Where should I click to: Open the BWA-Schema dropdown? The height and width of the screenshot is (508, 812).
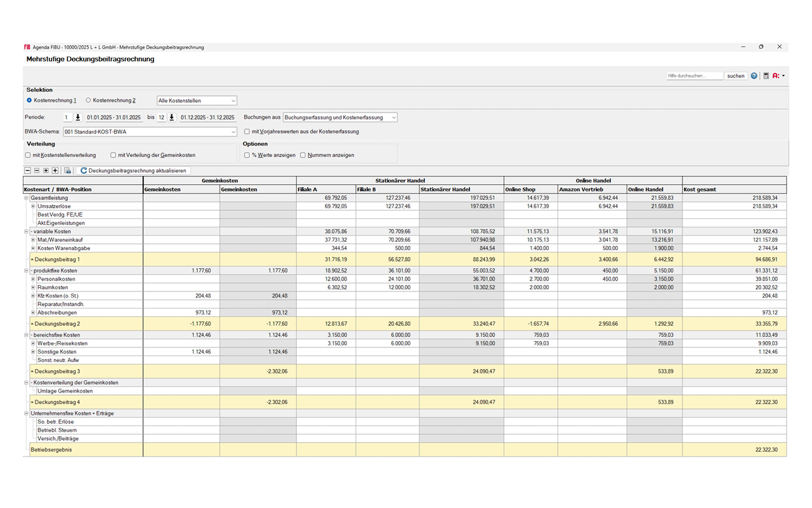[x=149, y=132]
